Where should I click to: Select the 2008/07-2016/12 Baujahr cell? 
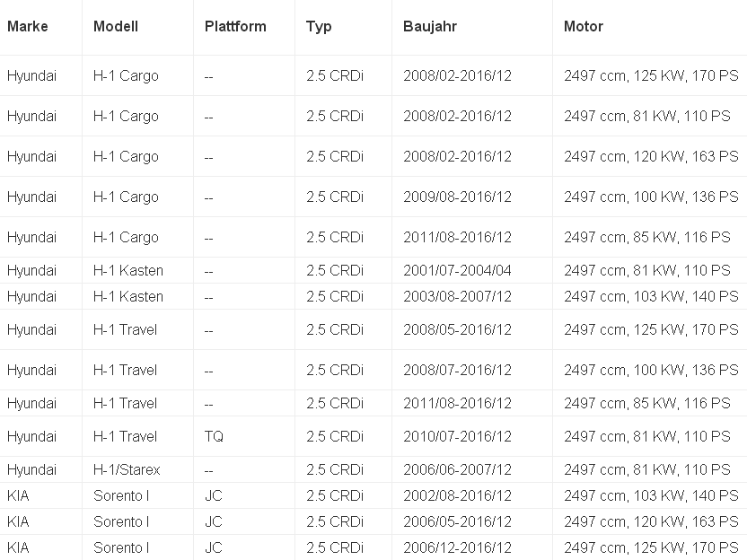click(x=457, y=371)
